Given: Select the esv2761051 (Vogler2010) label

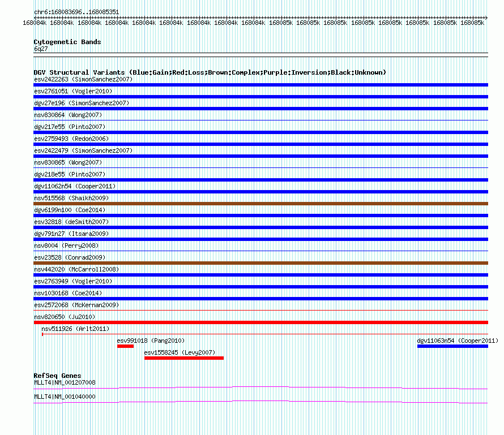Looking at the screenshot, I should 73,91.
